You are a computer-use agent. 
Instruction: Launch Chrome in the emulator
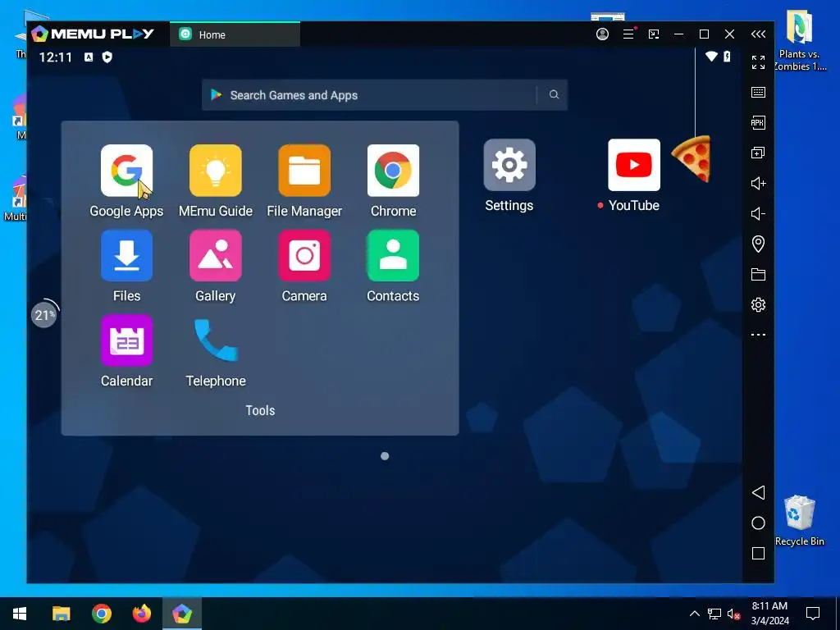pos(393,171)
